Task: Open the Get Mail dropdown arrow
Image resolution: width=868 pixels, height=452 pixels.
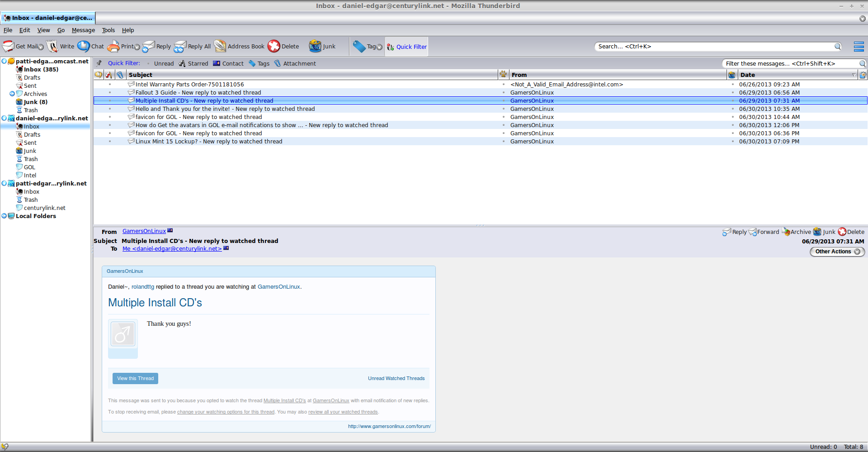Action: (41, 47)
